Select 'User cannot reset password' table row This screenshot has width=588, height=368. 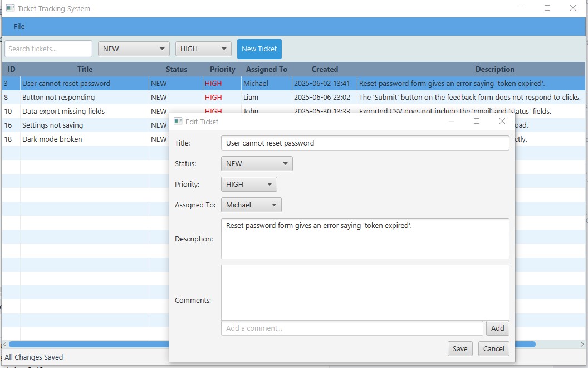[x=293, y=84]
